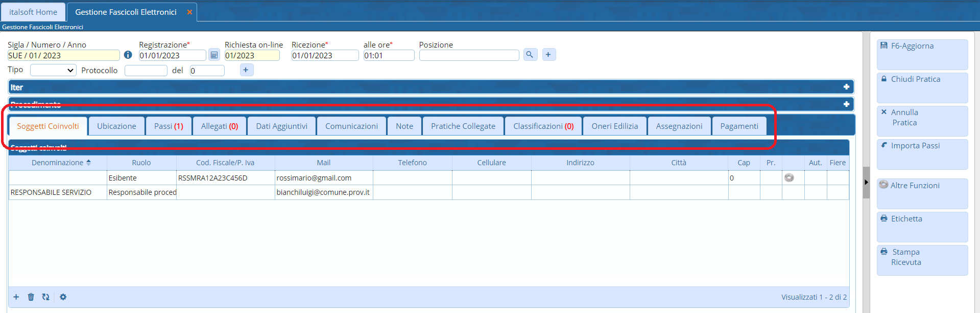This screenshot has width=980, height=313.
Task: Click the plus button next to Posizione search
Action: tap(548, 54)
